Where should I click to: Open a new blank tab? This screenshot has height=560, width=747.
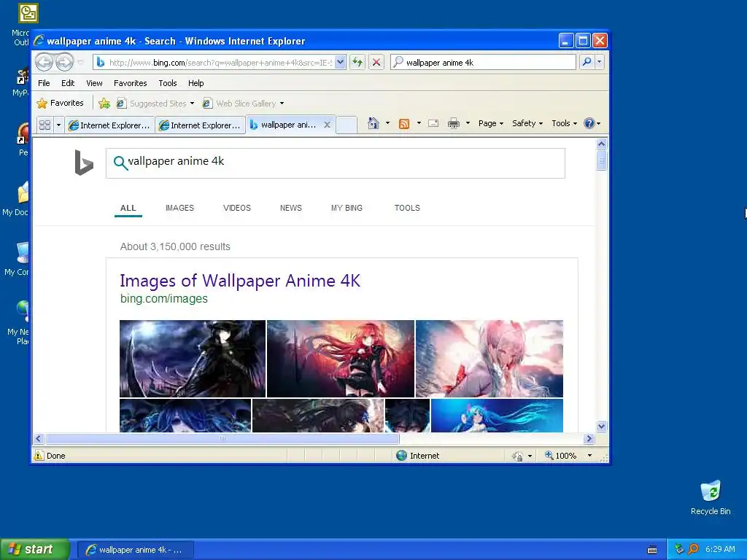(347, 125)
